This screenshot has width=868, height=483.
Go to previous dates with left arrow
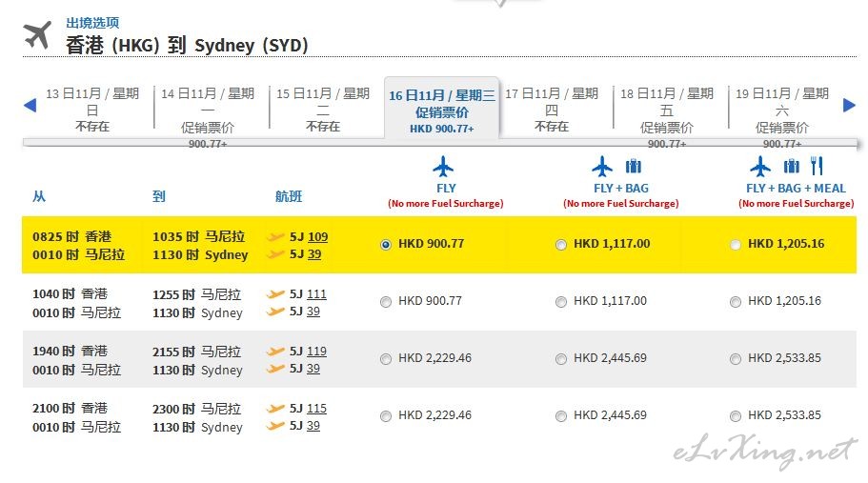point(30,105)
